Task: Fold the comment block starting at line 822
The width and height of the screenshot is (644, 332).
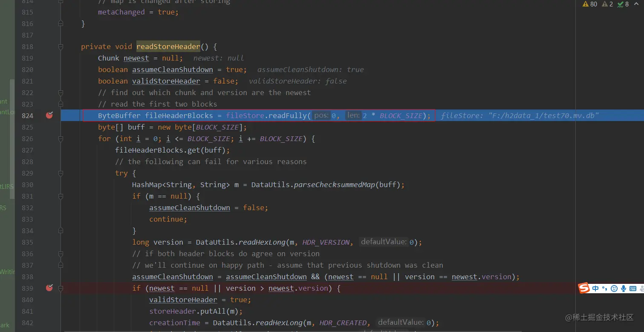Action: (61, 92)
